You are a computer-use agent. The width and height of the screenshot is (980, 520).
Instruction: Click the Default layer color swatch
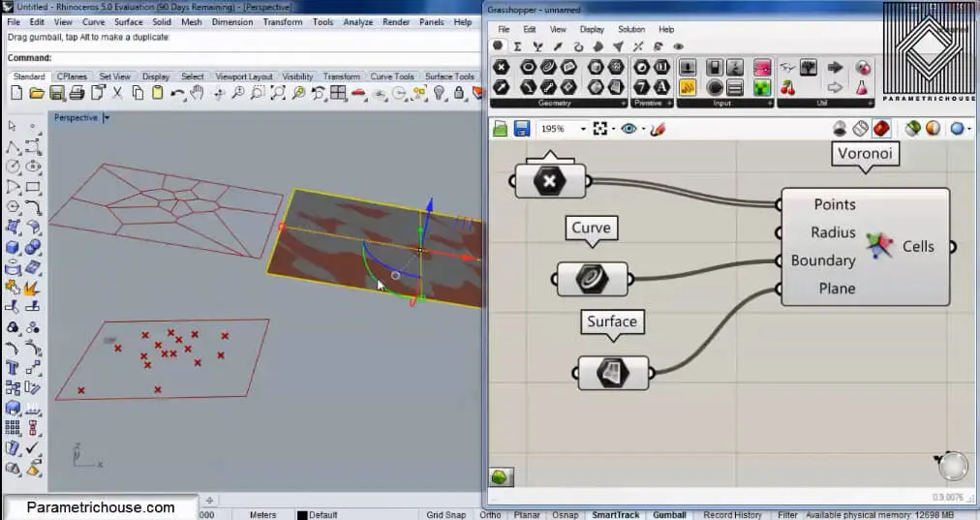(302, 515)
